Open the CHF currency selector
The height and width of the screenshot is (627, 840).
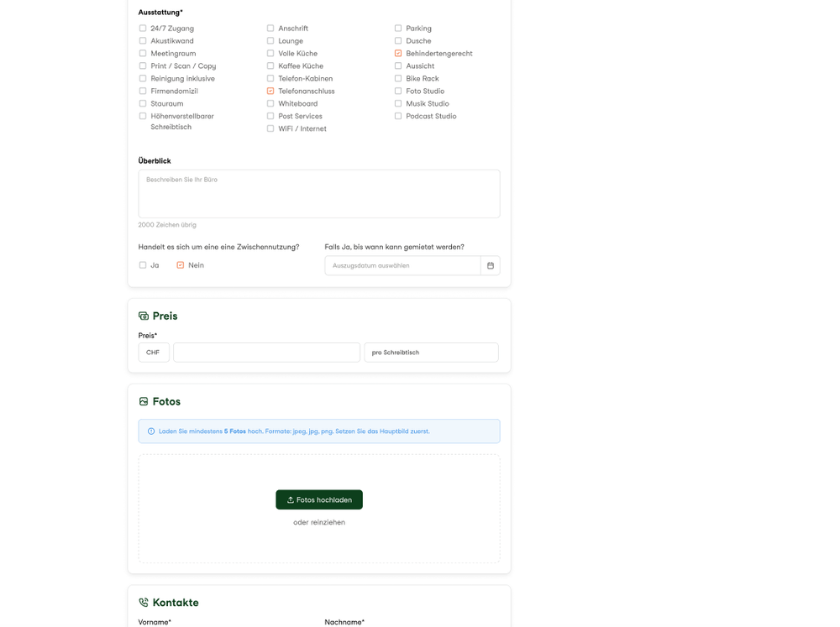(154, 353)
